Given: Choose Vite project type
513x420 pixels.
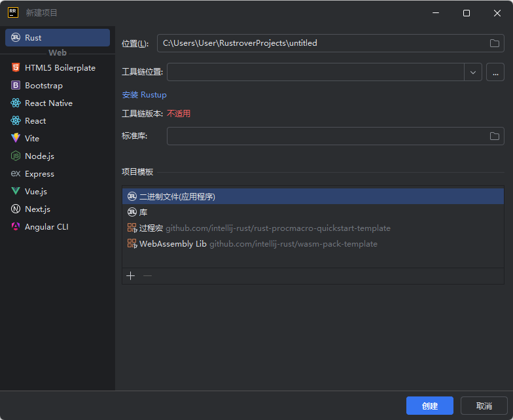Looking at the screenshot, I should (x=58, y=139).
